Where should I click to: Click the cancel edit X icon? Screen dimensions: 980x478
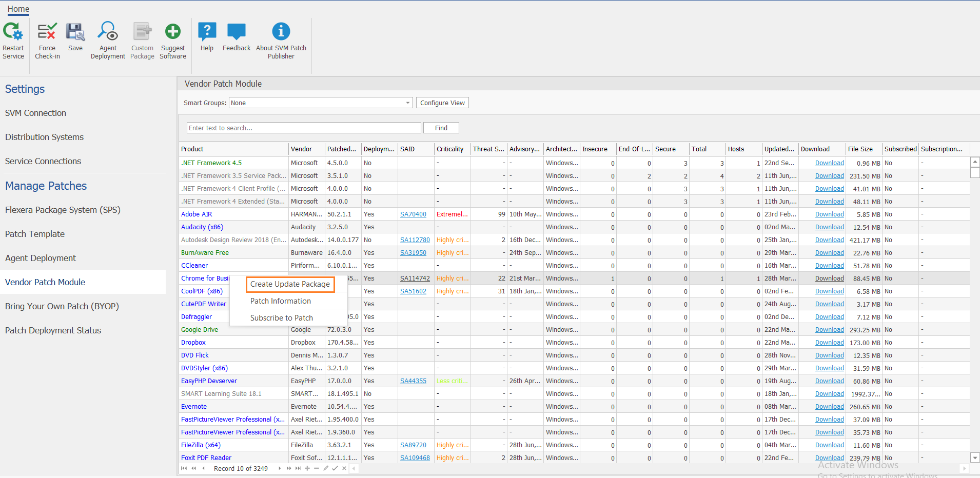[344, 468]
